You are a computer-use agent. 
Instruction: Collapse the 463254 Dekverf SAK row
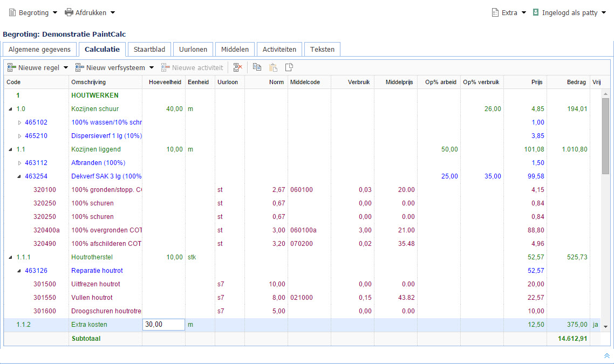click(20, 176)
